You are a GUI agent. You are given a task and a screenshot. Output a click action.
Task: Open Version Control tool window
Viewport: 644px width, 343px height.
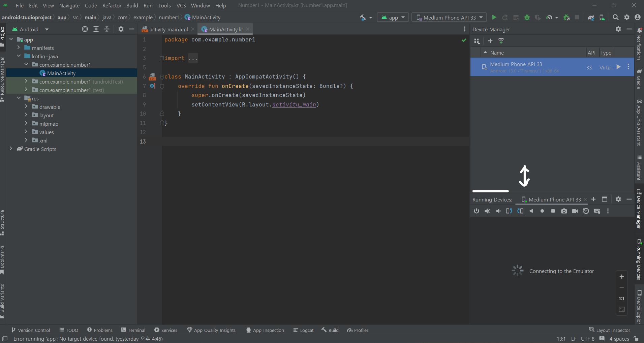coord(31,330)
